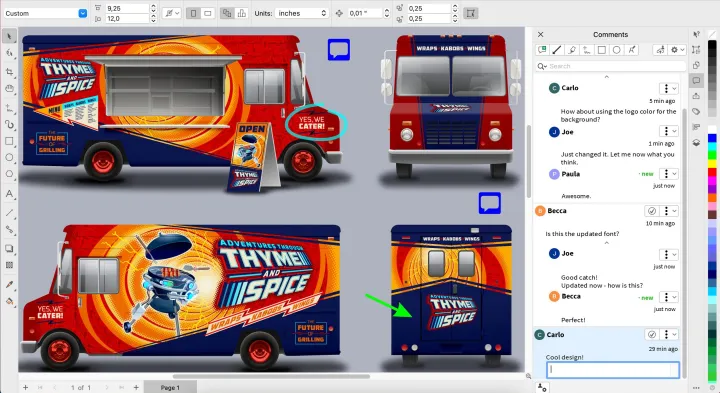Click the reply text field under Cool design
Viewport: 720px width, 393px height.
click(613, 370)
